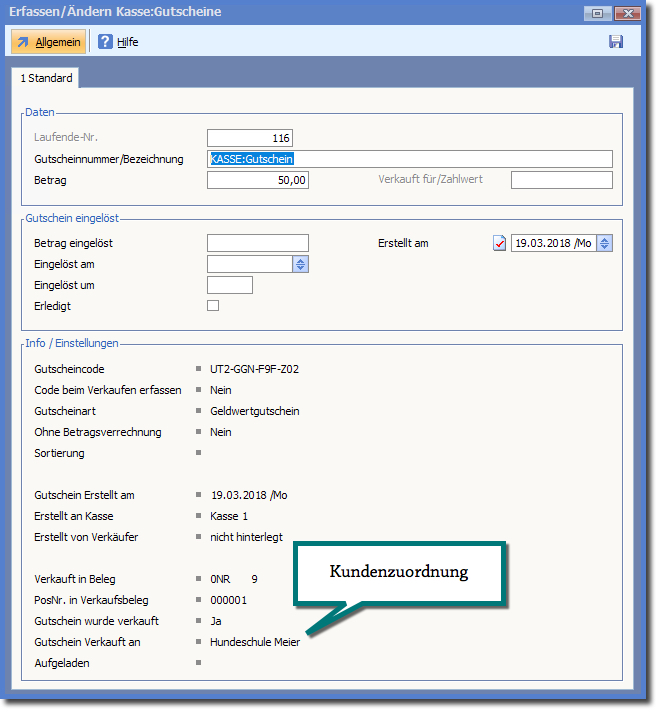Toggle the red checkmark beside Erstellt am

pos(500,243)
